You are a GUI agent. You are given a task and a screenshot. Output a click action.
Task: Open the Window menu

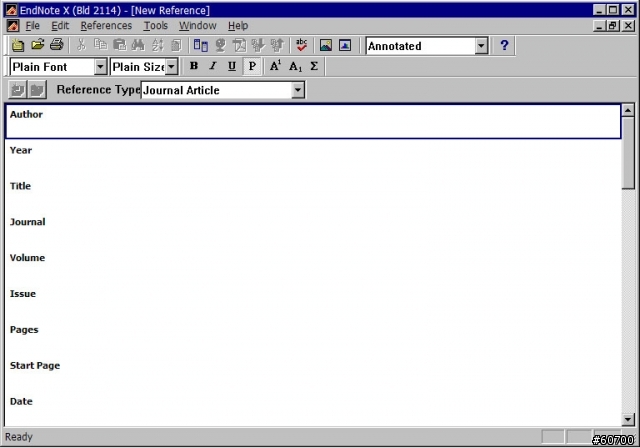[x=198, y=26]
